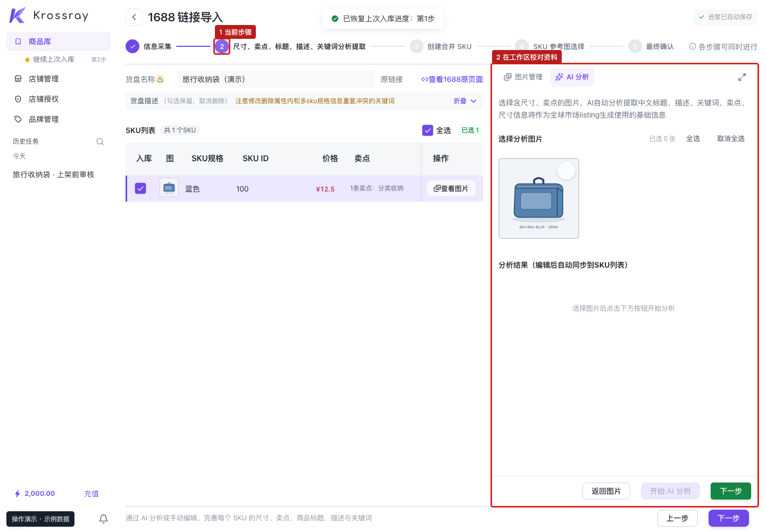Click completed step 信息采集 checkmark circle
Screen dimensions: 766x532
click(132, 46)
